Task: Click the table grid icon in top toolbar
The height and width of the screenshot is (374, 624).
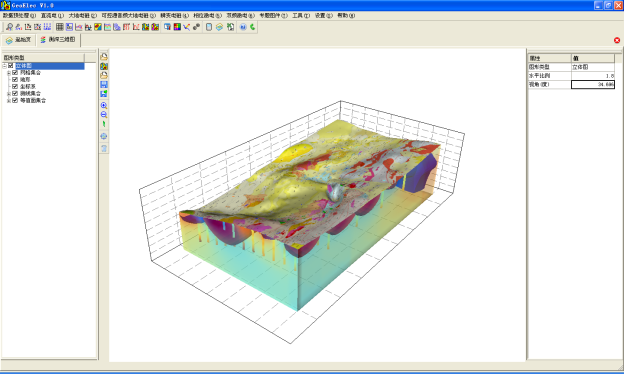Action: coord(60,27)
